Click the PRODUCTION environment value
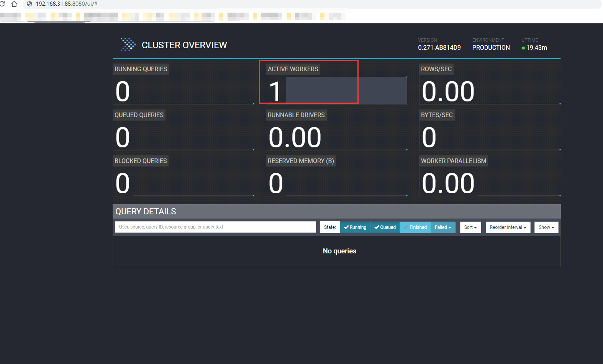The image size is (603, 364). 491,48
